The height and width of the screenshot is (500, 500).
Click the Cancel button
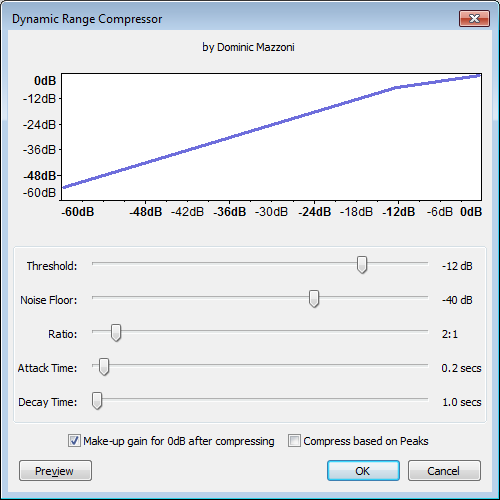click(444, 471)
